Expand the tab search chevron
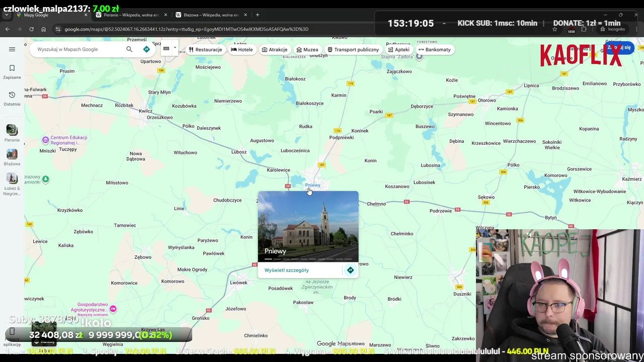This screenshot has width=644, height=362. pos(7,15)
